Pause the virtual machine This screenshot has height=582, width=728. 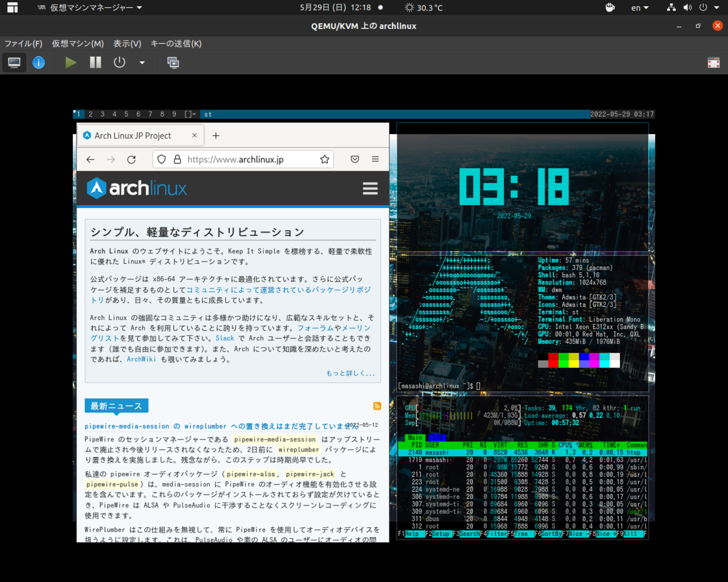click(95, 62)
